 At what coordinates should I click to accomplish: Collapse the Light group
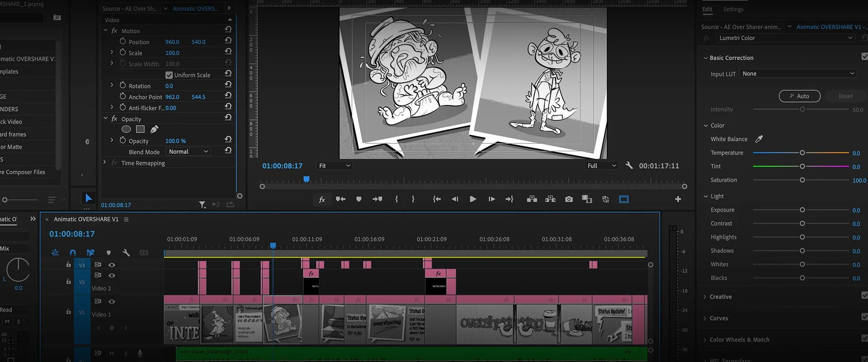coord(706,196)
